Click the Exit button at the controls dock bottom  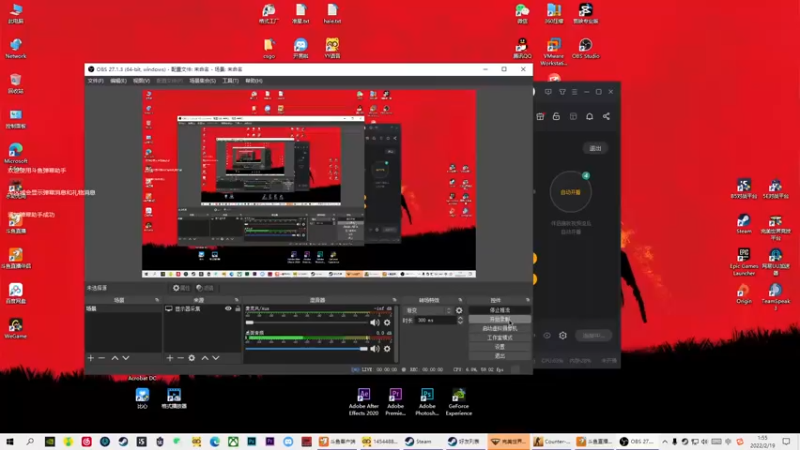point(499,356)
